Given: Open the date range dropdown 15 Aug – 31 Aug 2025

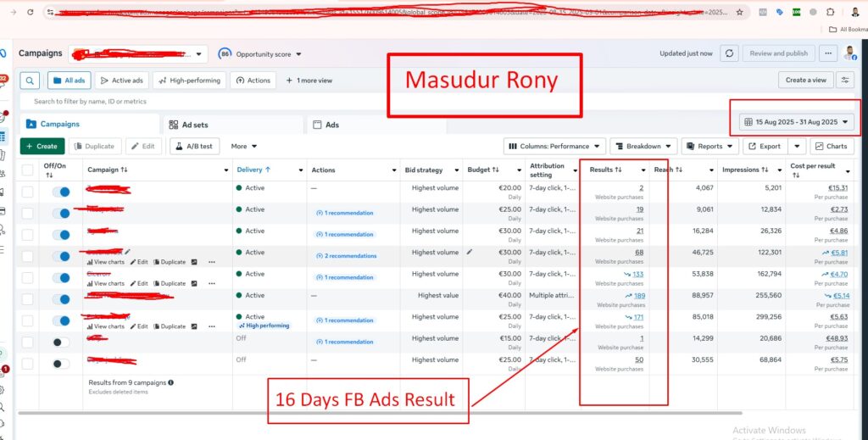Looking at the screenshot, I should click(796, 122).
